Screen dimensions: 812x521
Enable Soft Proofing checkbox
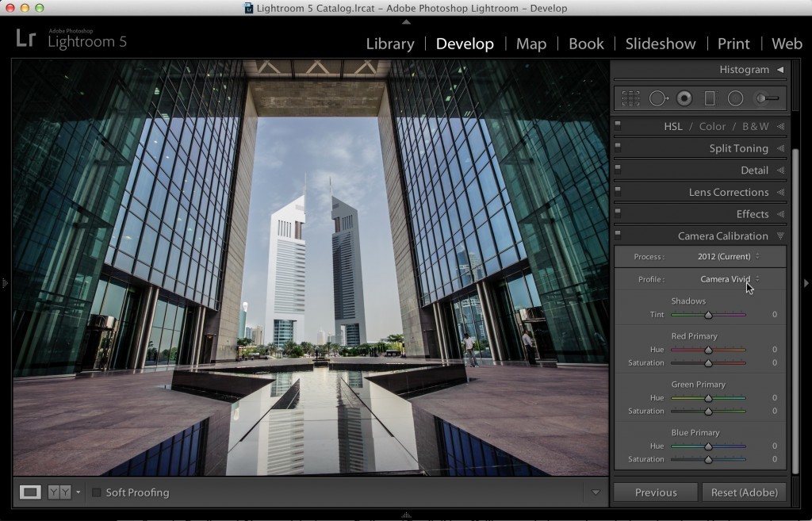click(x=96, y=492)
